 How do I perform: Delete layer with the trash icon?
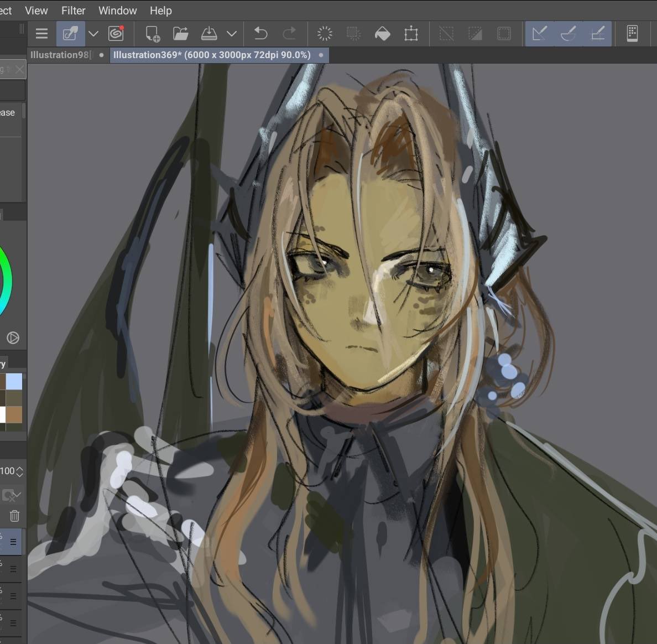tap(15, 516)
